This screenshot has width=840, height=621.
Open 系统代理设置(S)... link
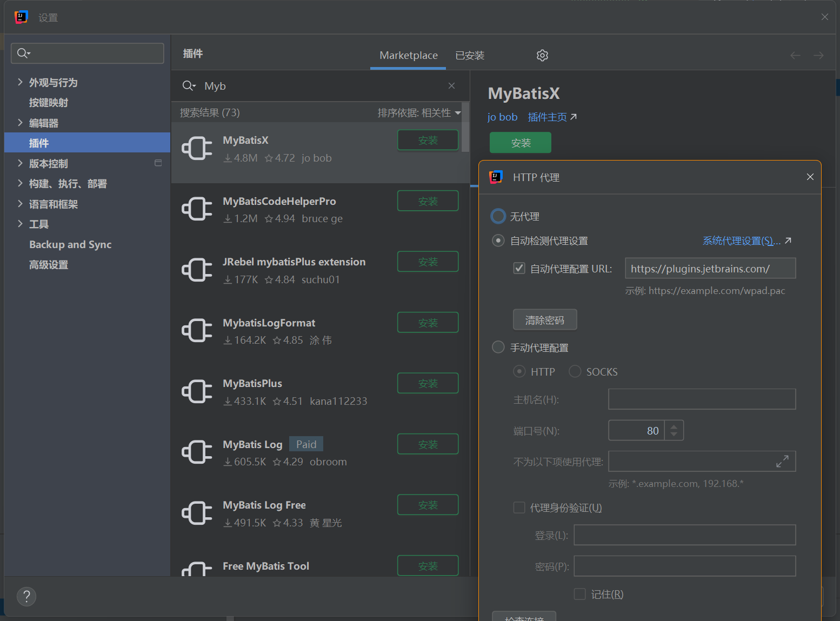742,241
